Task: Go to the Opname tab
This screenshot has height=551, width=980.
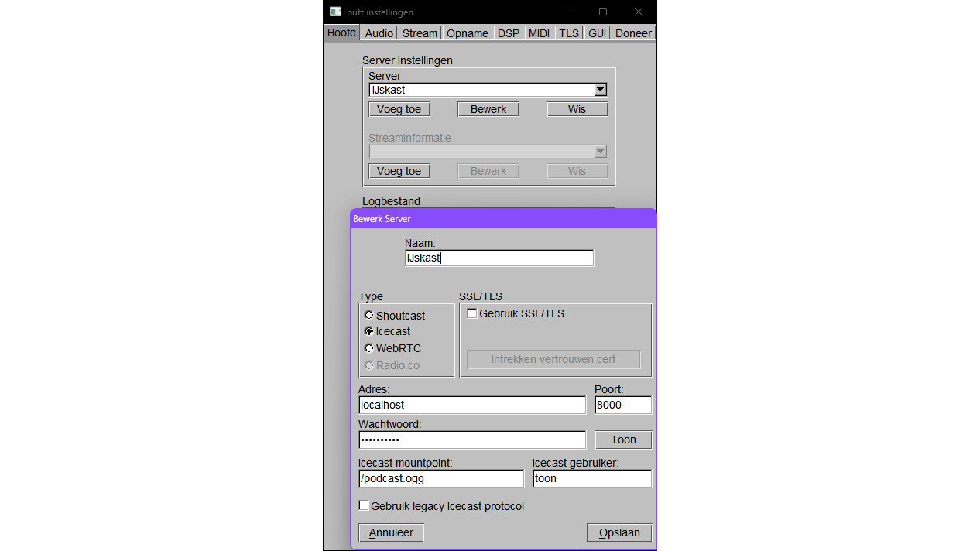Action: 468,33
